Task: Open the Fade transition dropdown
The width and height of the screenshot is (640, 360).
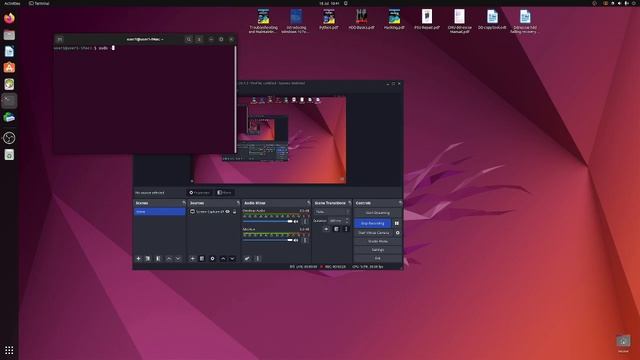Action: 332,212
